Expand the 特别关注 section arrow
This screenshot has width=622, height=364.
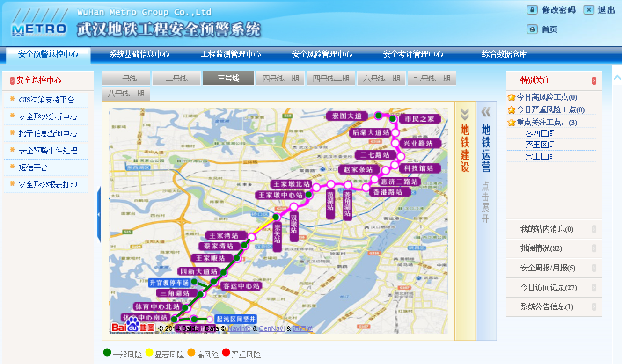tap(594, 80)
